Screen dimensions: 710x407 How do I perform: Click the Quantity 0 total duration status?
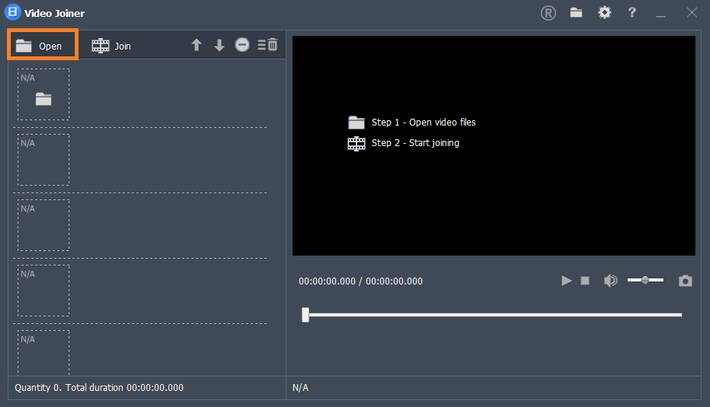point(99,388)
